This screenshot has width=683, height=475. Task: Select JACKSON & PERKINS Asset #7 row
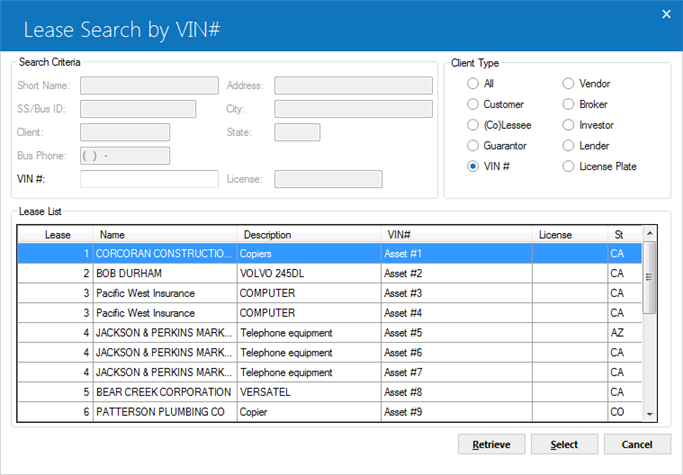coord(329,373)
